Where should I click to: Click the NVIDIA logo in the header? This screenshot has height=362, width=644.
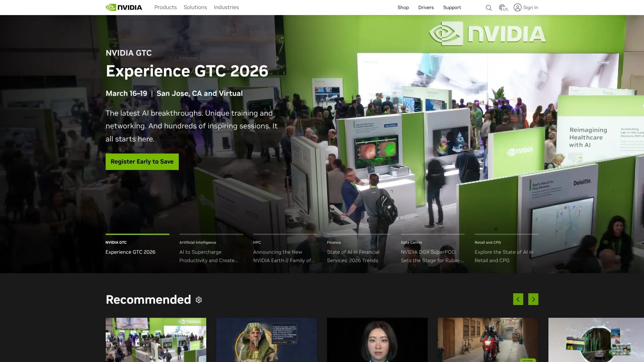[124, 7]
